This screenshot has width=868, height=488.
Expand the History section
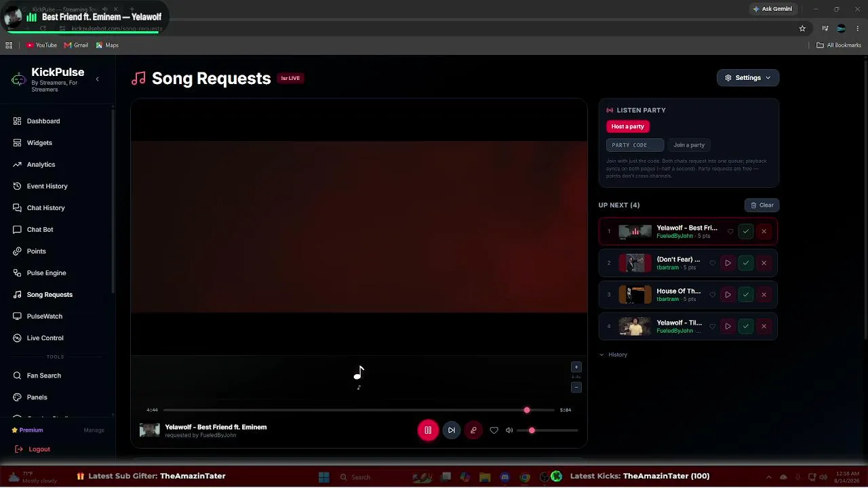(613, 354)
